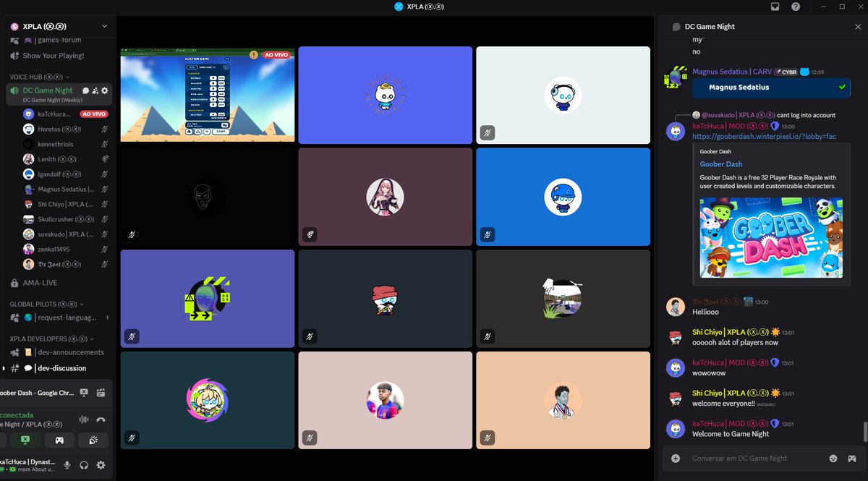The width and height of the screenshot is (868, 481).
Task: Select Shi Chiyo in voice participants list
Action: (x=66, y=204)
